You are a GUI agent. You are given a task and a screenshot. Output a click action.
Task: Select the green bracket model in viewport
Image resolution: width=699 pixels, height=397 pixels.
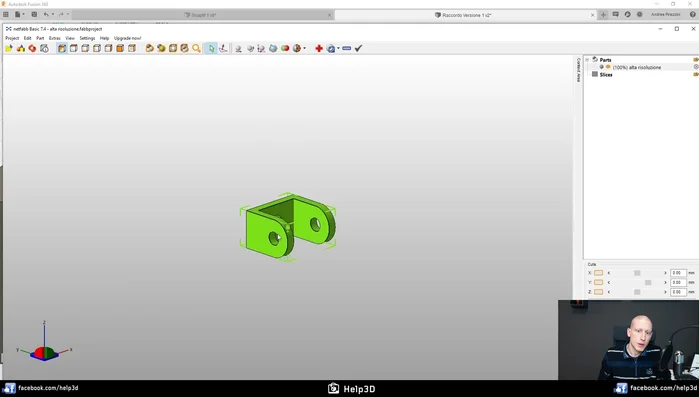pyautogui.click(x=290, y=226)
